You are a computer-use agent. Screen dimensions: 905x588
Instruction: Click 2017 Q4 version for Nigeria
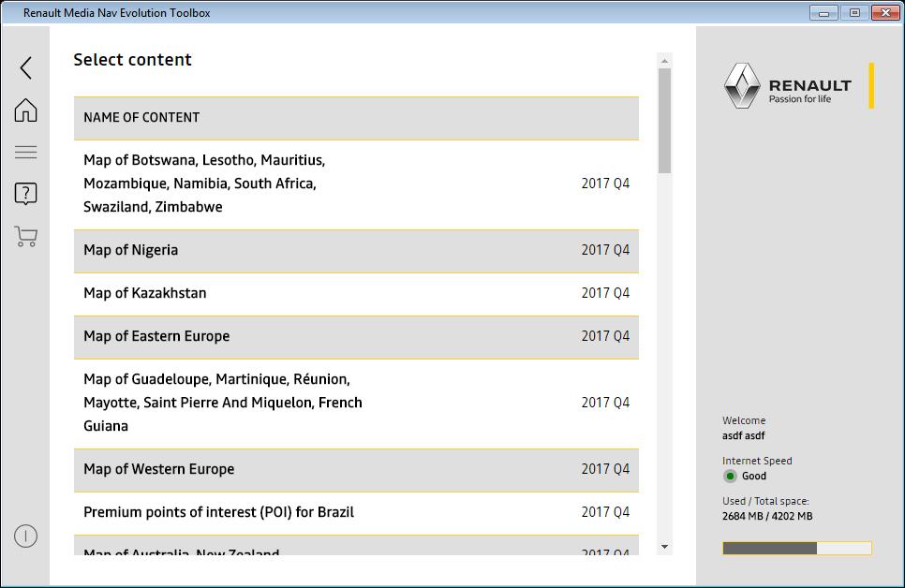pyautogui.click(x=605, y=250)
